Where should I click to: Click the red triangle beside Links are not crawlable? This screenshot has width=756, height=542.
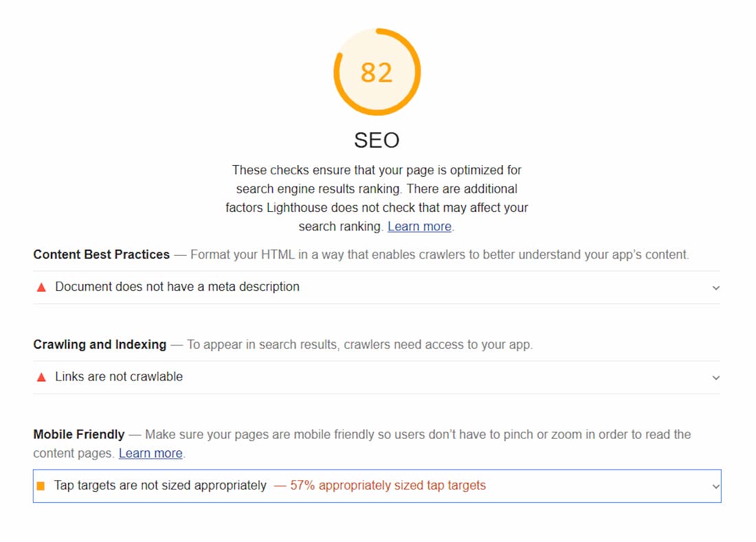41,378
